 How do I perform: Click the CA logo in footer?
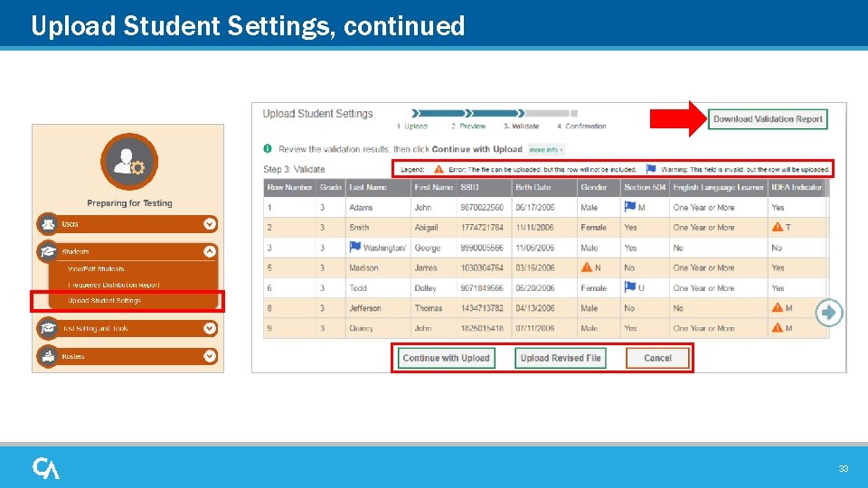click(x=46, y=468)
